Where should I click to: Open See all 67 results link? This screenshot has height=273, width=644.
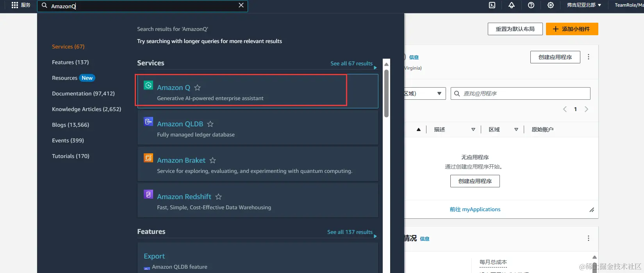pyautogui.click(x=351, y=63)
